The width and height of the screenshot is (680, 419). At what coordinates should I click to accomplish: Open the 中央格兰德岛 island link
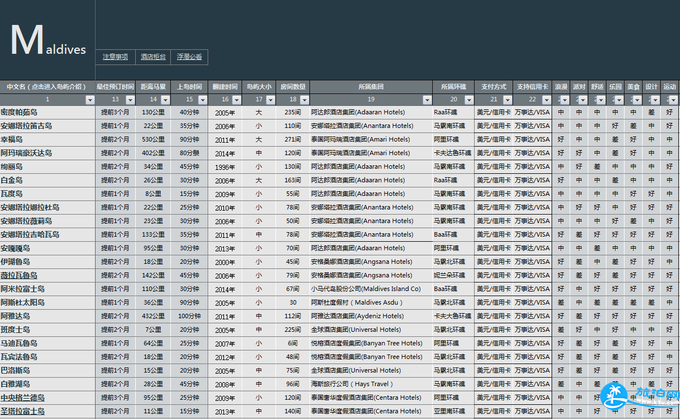[x=23, y=397]
